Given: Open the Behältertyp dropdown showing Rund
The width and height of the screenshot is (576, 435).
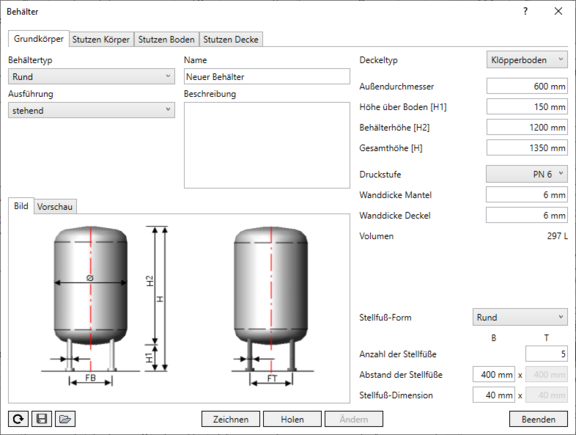Looking at the screenshot, I should pyautogui.click(x=91, y=76).
